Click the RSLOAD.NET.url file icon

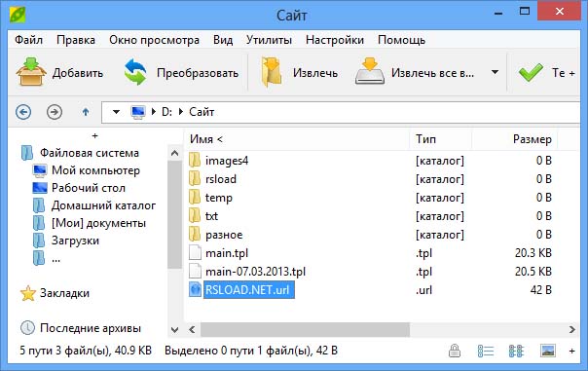pos(195,289)
